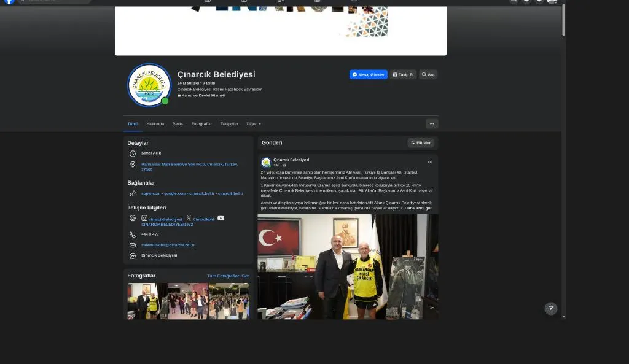The image size is (629, 364).
Task: Click the phone icon next to 444 0 477
Action: click(133, 234)
